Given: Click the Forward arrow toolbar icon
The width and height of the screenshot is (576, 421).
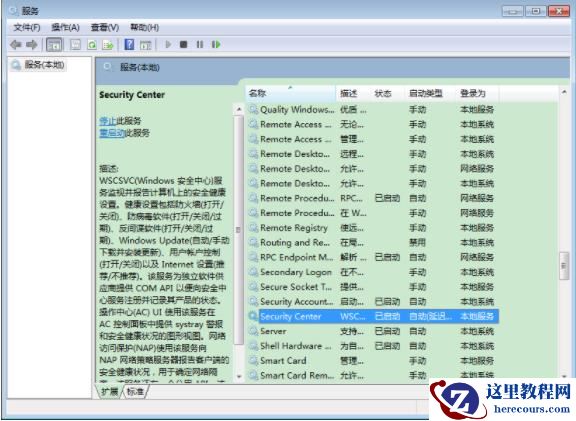Looking at the screenshot, I should 32,45.
